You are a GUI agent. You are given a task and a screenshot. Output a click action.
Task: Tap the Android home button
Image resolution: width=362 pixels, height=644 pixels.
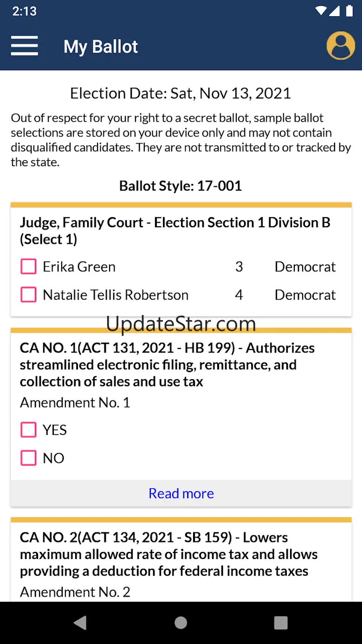[x=181, y=623]
